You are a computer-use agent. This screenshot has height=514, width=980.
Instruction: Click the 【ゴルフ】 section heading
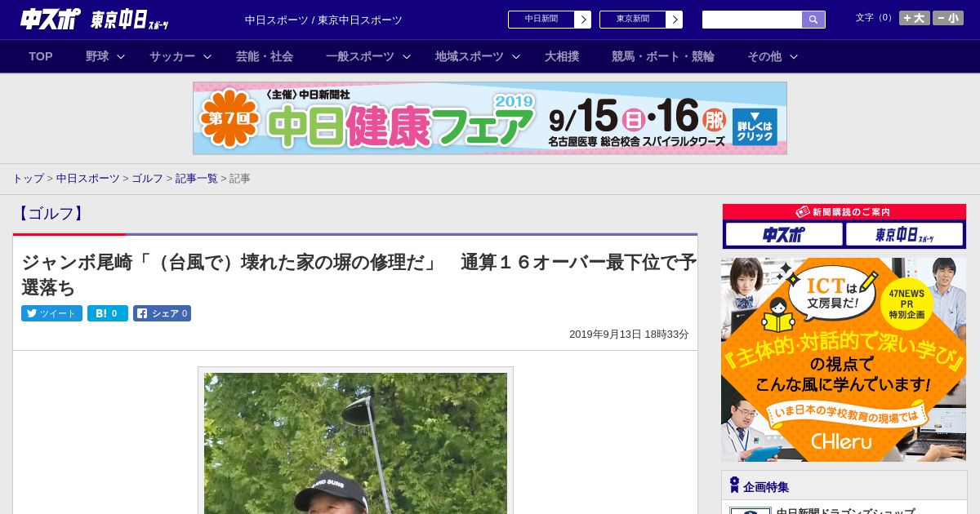[x=51, y=214]
